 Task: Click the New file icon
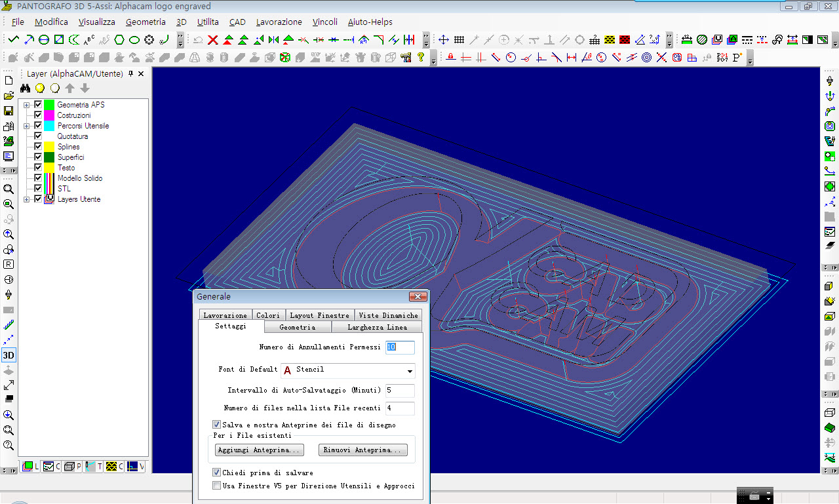click(x=9, y=81)
